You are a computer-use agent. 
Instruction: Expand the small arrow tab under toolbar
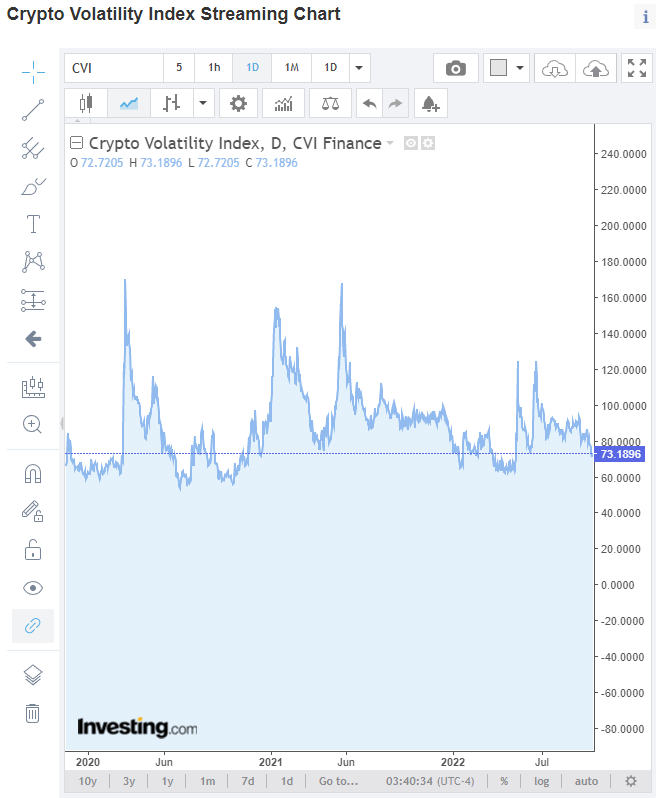(x=78, y=121)
